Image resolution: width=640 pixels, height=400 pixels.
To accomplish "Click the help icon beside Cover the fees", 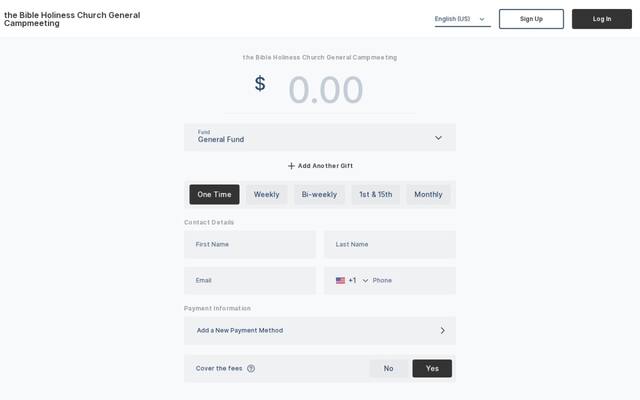I will point(251,369).
